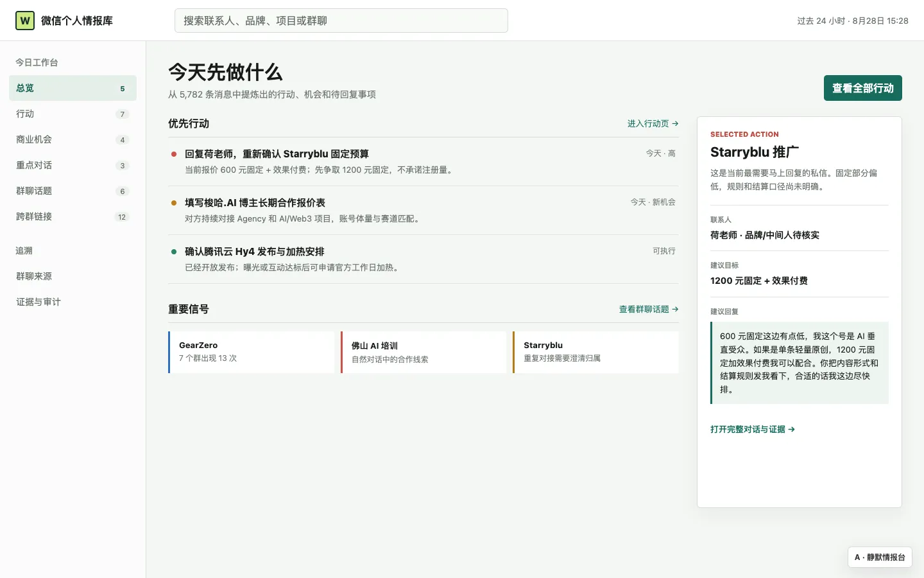This screenshot has height=578, width=924.
Task: Click the 查看全部行动 button
Action: coord(862,88)
